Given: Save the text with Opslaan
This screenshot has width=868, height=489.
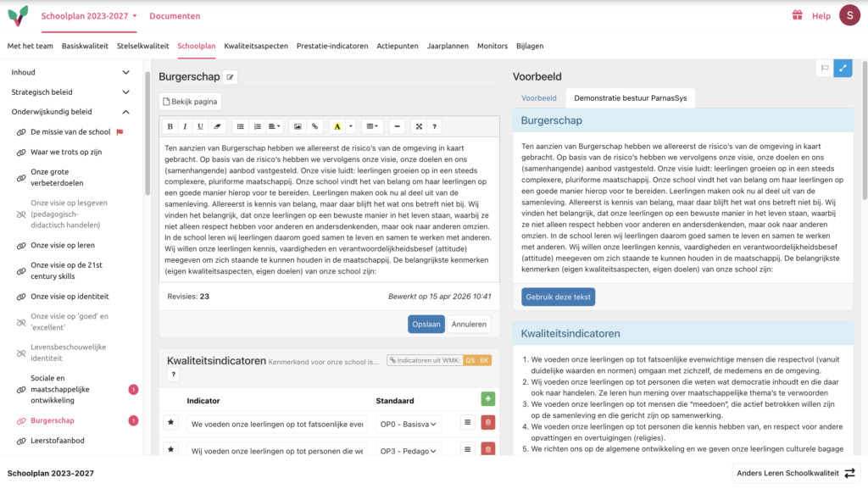Looking at the screenshot, I should (x=426, y=324).
